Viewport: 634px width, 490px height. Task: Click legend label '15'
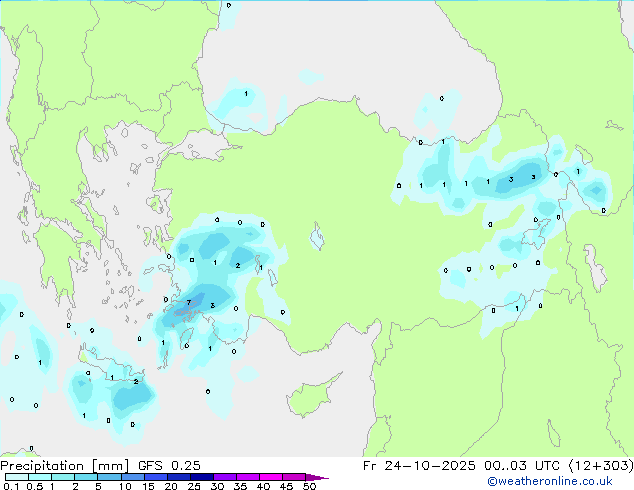click(x=148, y=486)
